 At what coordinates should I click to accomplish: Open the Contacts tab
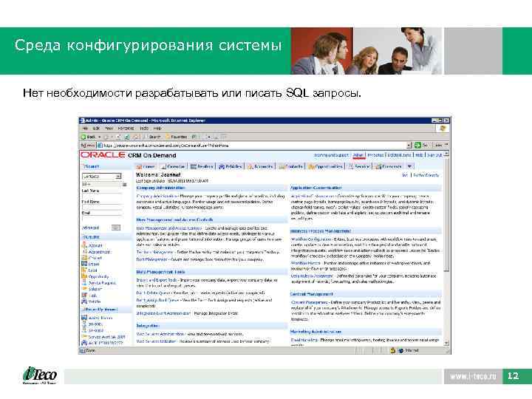[x=291, y=166]
